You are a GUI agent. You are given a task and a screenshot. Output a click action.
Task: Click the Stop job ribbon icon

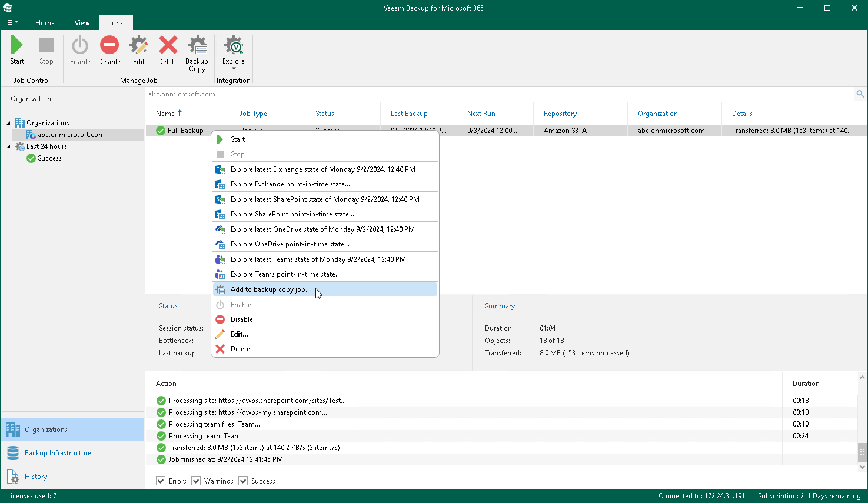tap(46, 45)
